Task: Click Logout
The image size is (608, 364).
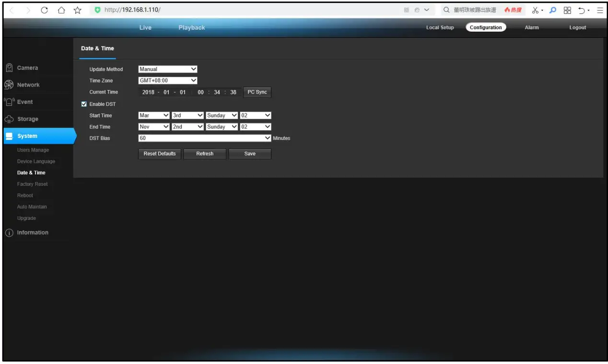Action: (x=578, y=28)
